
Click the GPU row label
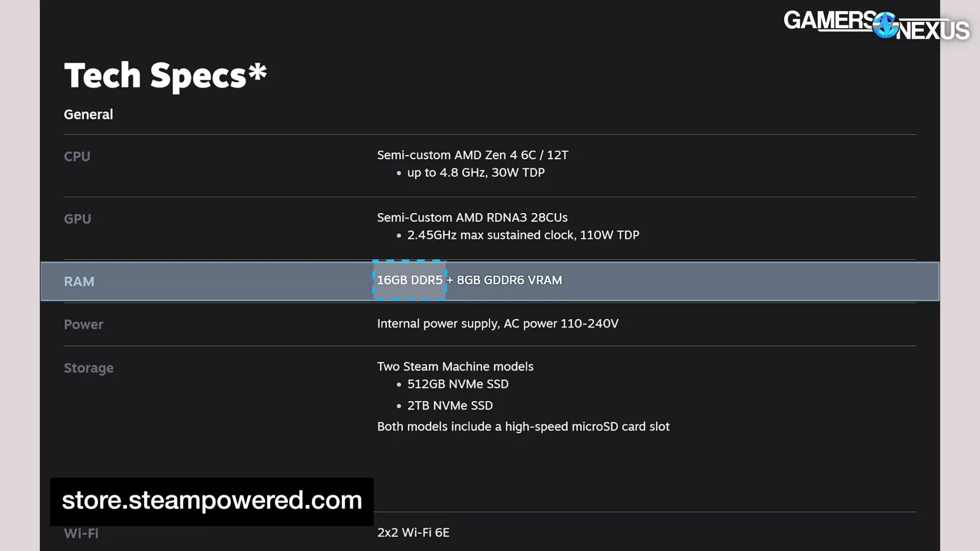point(77,219)
